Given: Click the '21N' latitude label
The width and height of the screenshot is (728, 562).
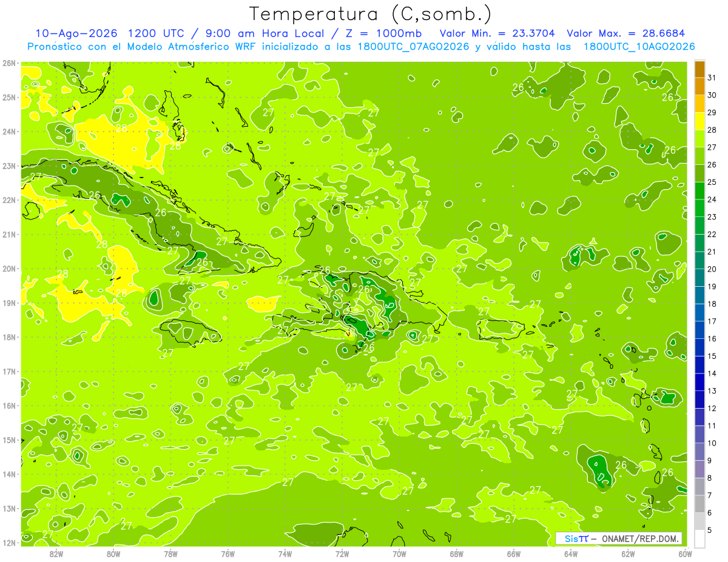Looking at the screenshot, I should click(x=8, y=234).
